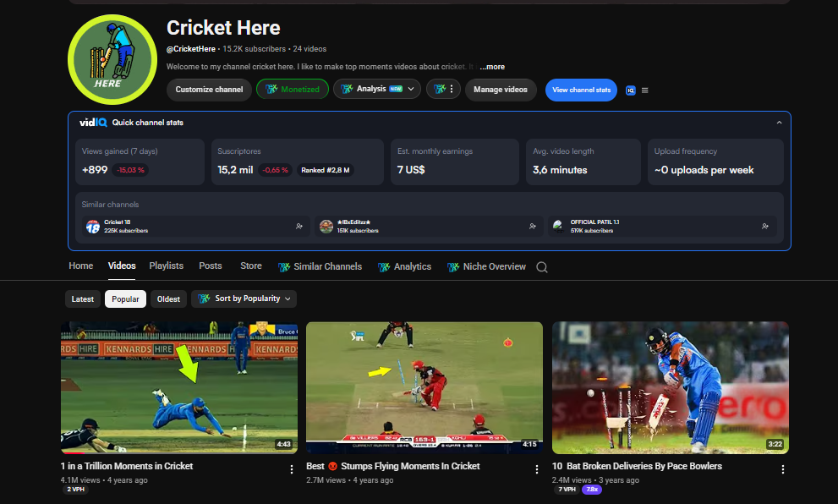Screen dimensions: 838x504
Task: Click the 7 US$ monthly earnings value
Action: [411, 169]
